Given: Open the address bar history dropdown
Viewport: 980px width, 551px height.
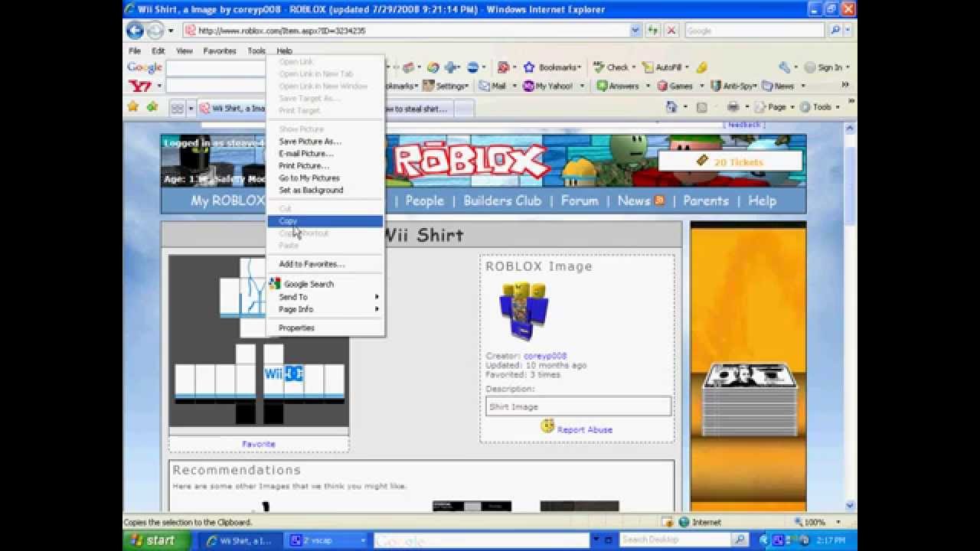Looking at the screenshot, I should (x=635, y=31).
